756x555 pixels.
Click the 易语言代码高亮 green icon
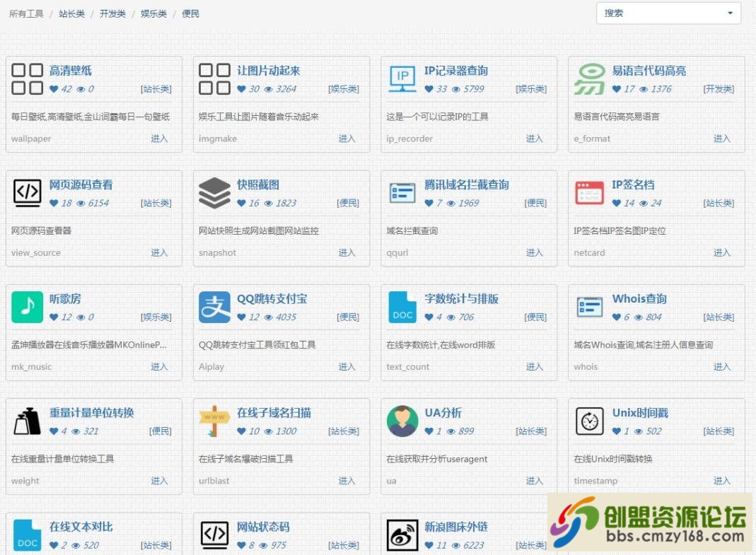pyautogui.click(x=590, y=78)
